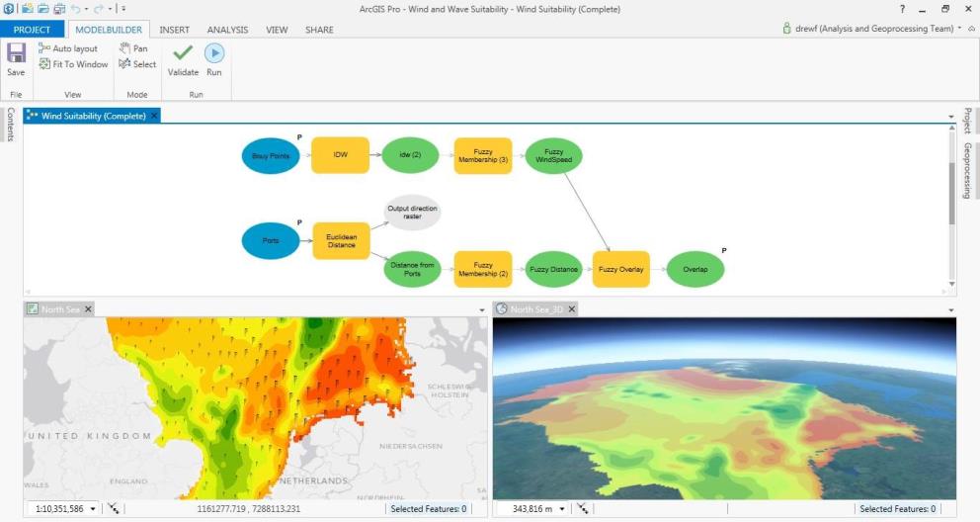980x522 pixels.
Task: Switch to the ANALYSIS ribbon tab
Action: [x=227, y=30]
